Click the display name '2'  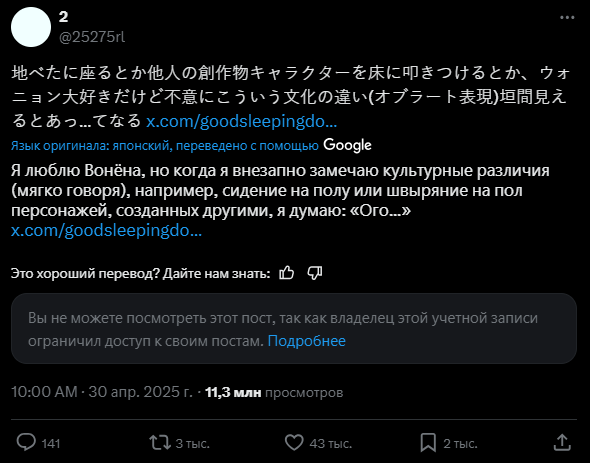pos(64,17)
